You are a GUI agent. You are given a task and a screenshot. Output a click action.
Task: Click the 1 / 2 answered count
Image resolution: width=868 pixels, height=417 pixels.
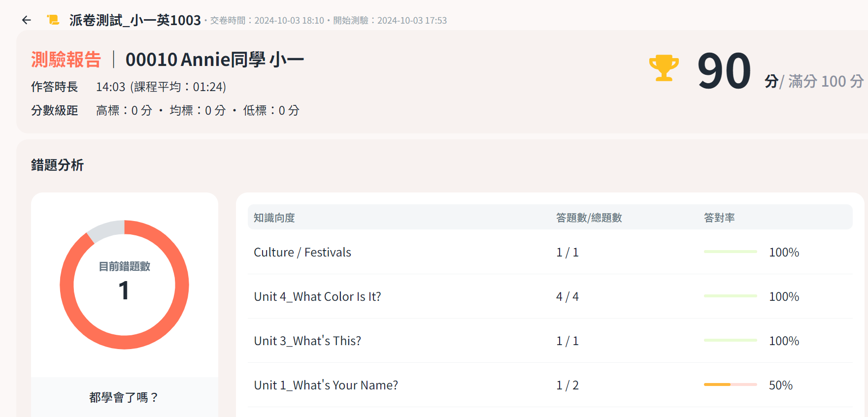[x=568, y=385]
